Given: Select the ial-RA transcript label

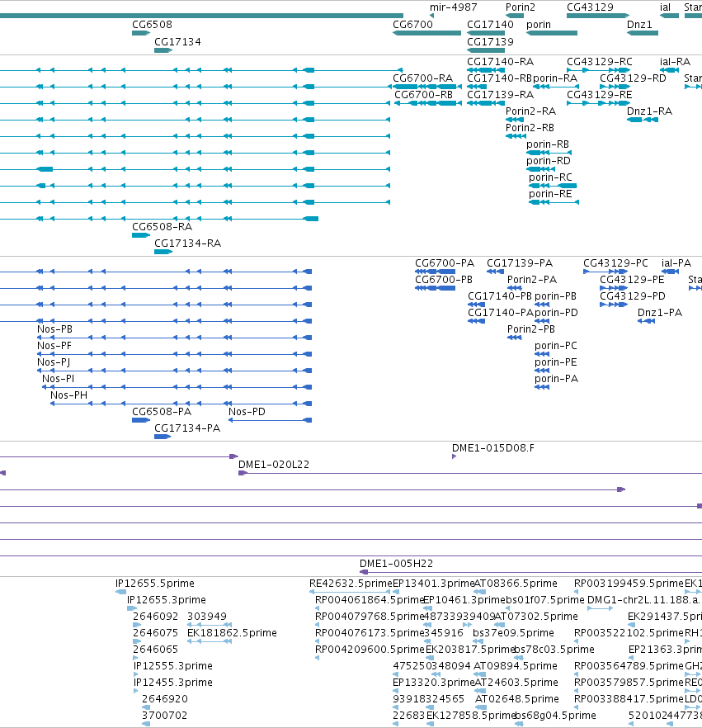Looking at the screenshot, I should click(x=675, y=62).
